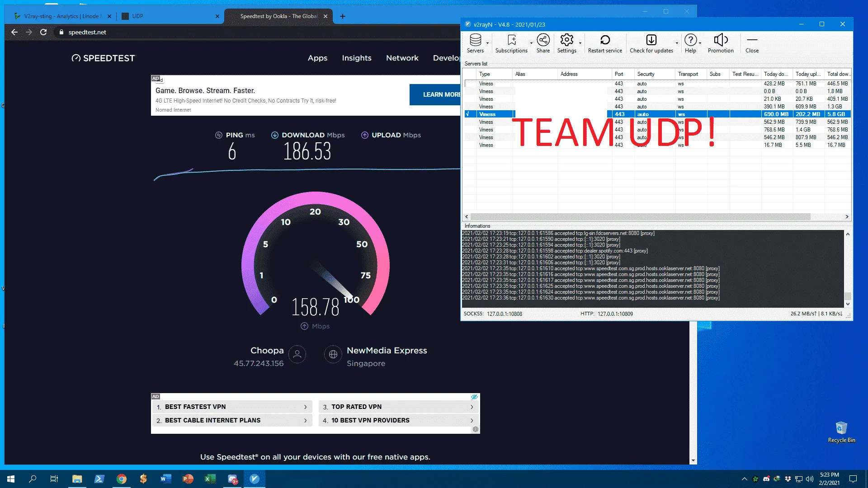Click LEARN MORE on the Nomad ad
The height and width of the screenshot is (488, 868).
(x=435, y=94)
